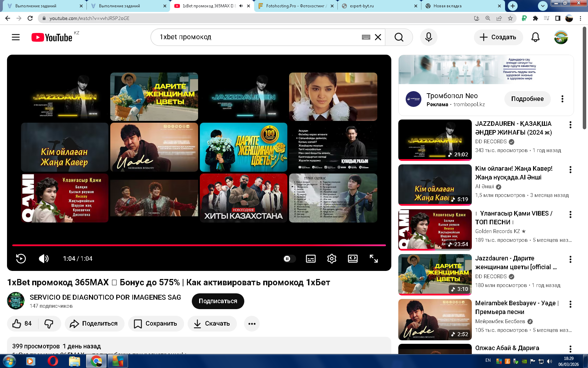588x368 pixels.
Task: Subscribe with the Подписаться button
Action: click(x=218, y=301)
